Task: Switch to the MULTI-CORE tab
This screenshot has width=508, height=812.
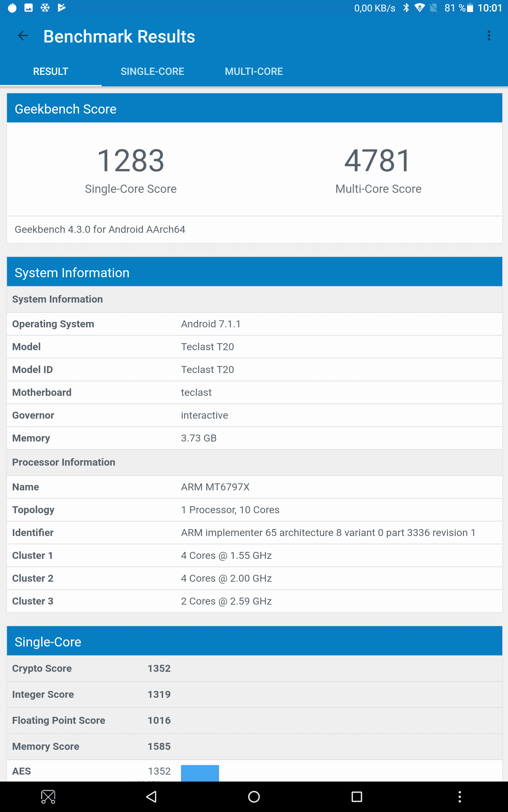Action: tap(254, 71)
